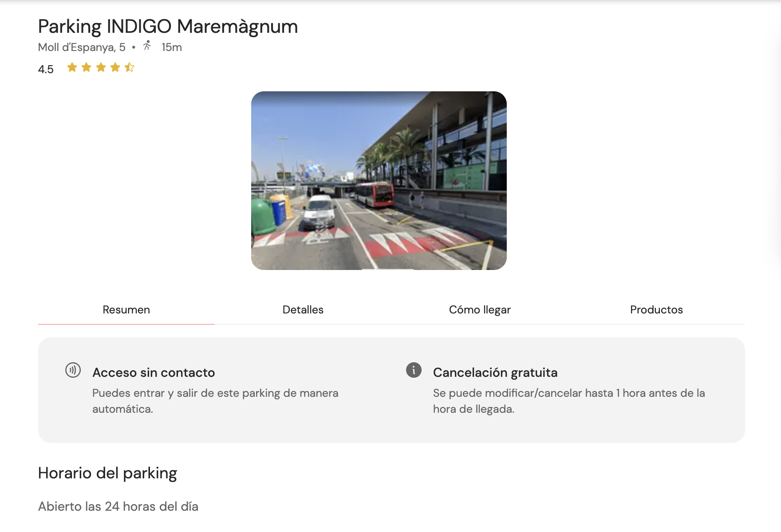Click the Parking INDIGO Maremàgnum title
Viewport: 781px width, 532px height.
click(168, 26)
